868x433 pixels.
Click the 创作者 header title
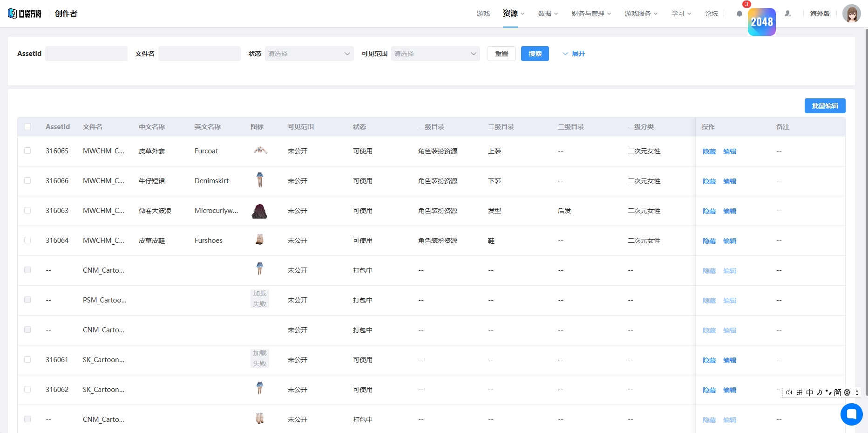pyautogui.click(x=66, y=14)
